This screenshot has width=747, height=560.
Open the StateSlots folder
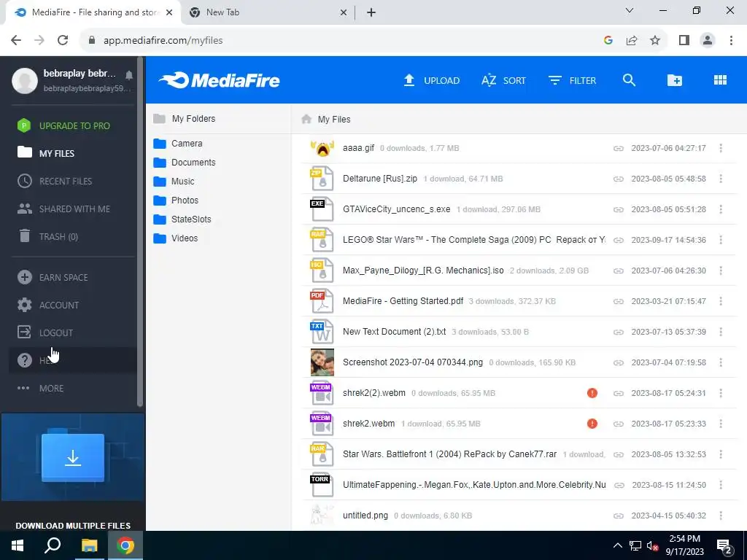pos(182,219)
